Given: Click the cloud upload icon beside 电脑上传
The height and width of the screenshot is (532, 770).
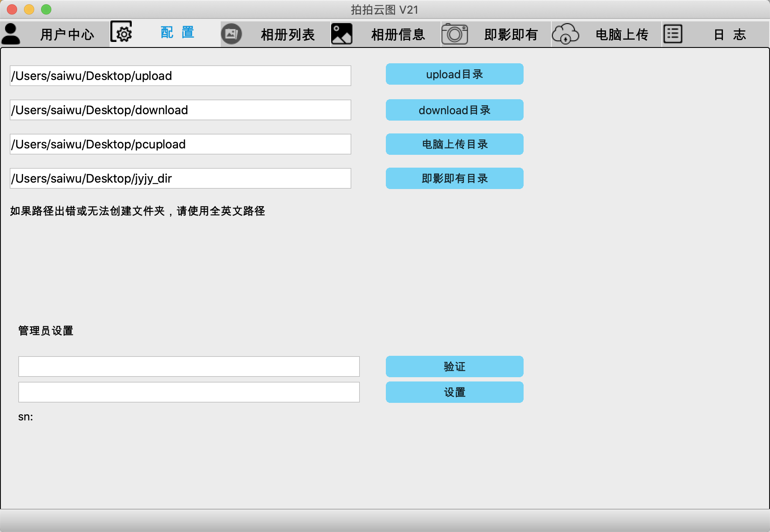Looking at the screenshot, I should tap(566, 33).
